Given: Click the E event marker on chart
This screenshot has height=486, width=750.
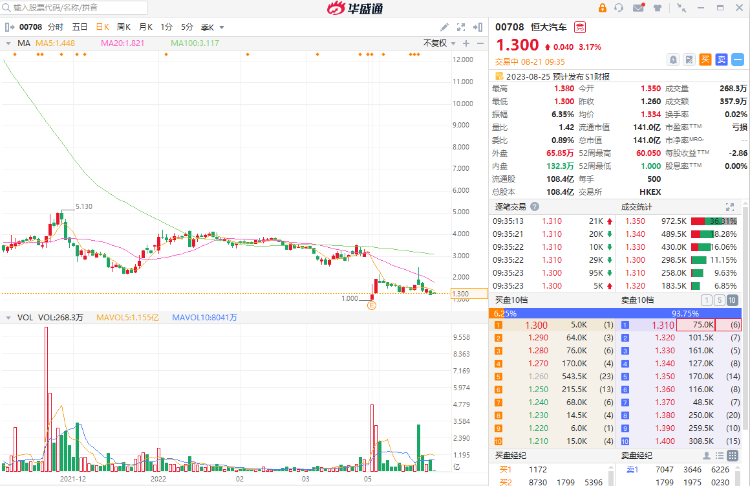Looking at the screenshot, I should (372, 305).
